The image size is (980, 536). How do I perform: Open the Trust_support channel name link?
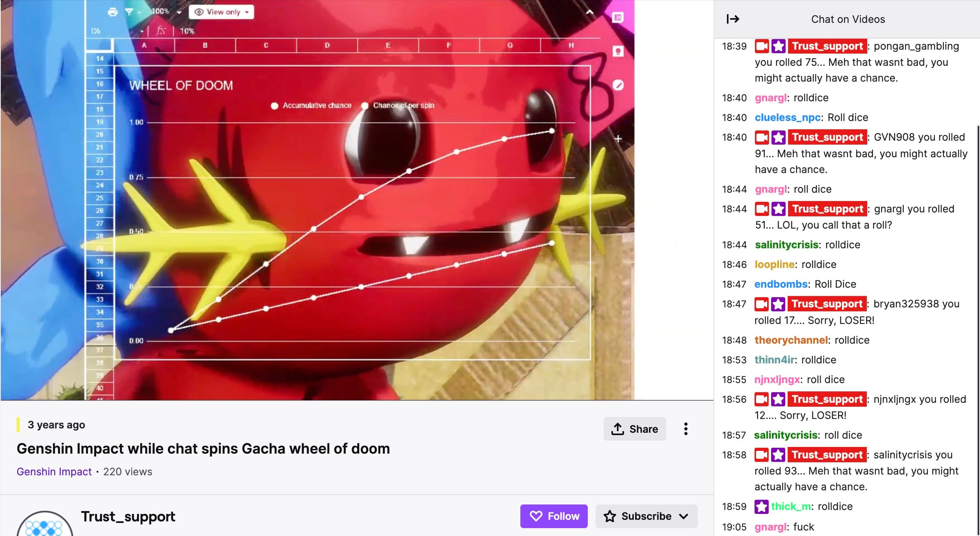(x=128, y=517)
